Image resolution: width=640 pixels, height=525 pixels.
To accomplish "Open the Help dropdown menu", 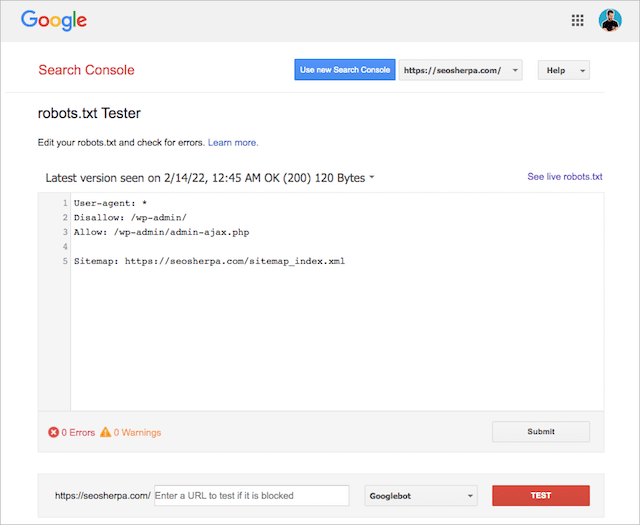I will [x=564, y=70].
